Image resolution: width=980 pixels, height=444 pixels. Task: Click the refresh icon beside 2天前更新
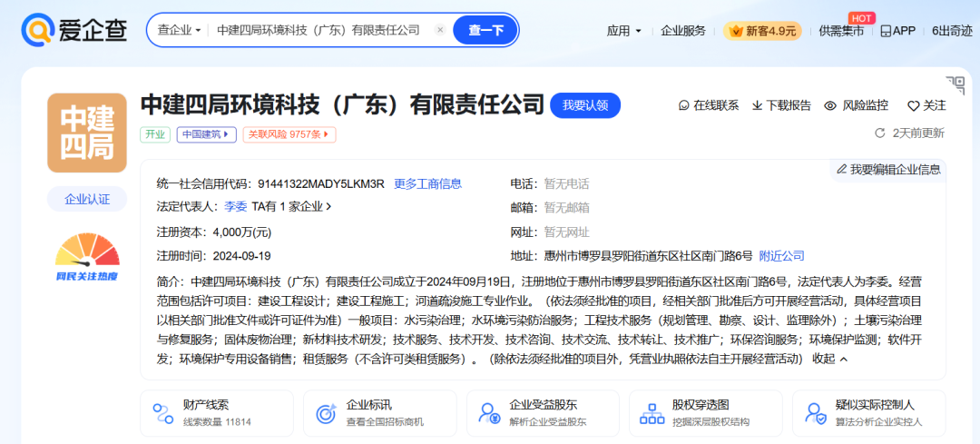[x=880, y=133]
